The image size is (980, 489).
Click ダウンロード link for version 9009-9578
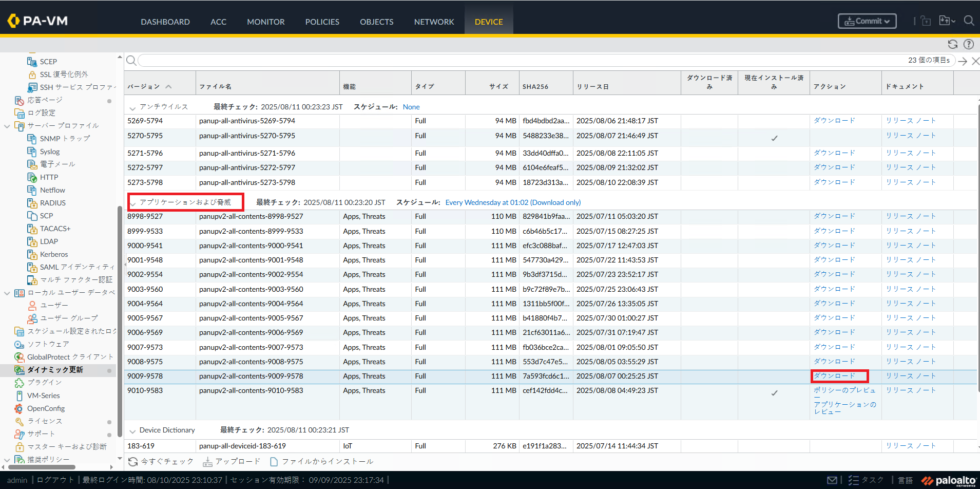834,376
